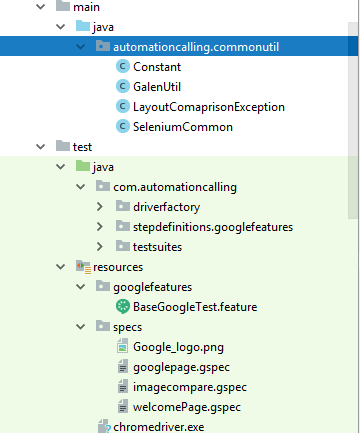Viewport: 361px width, 437px height.
Task: Collapse the com.automationcalling package chevron
Action: click(81, 187)
